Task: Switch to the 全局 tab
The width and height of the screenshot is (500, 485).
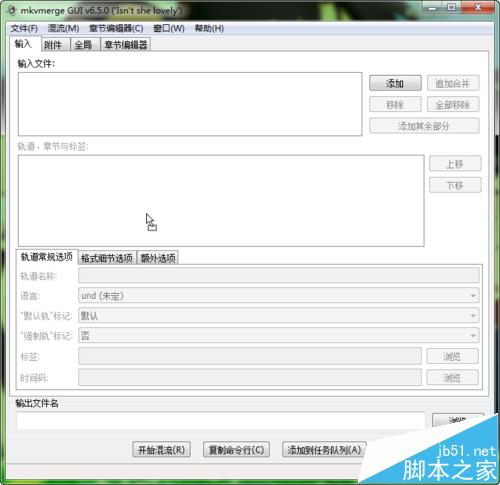Action: (85, 45)
